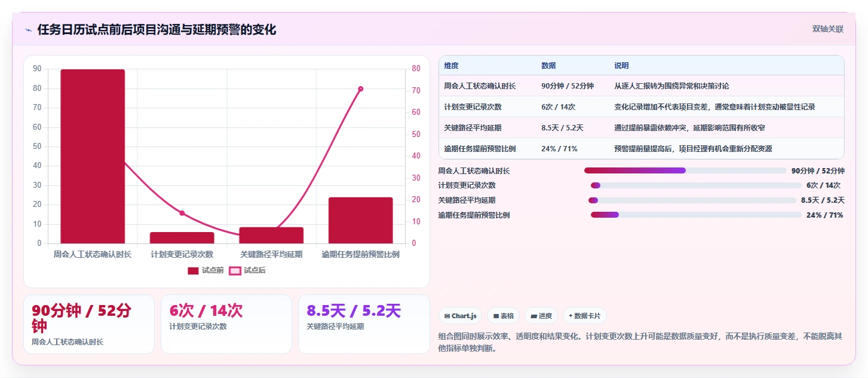
Task: Click the 数据 table column header
Action: [548, 66]
